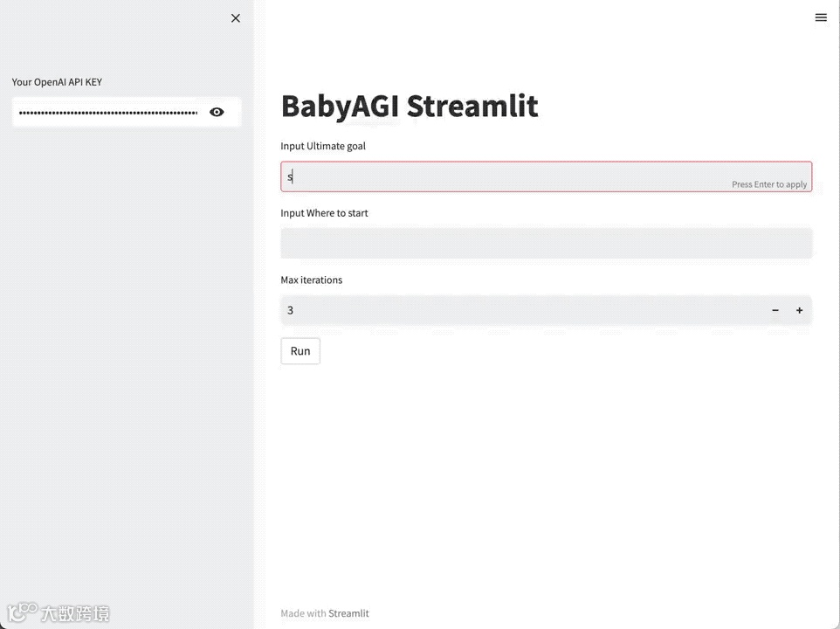The height and width of the screenshot is (629, 840).
Task: Open the Streamlit footer link
Action: [348, 613]
